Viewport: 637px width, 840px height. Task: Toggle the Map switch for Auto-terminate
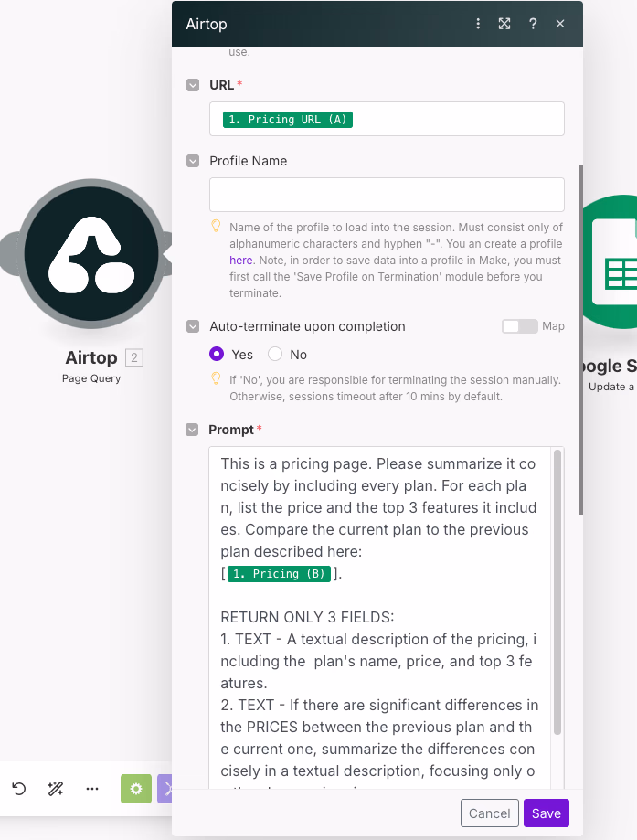[520, 326]
